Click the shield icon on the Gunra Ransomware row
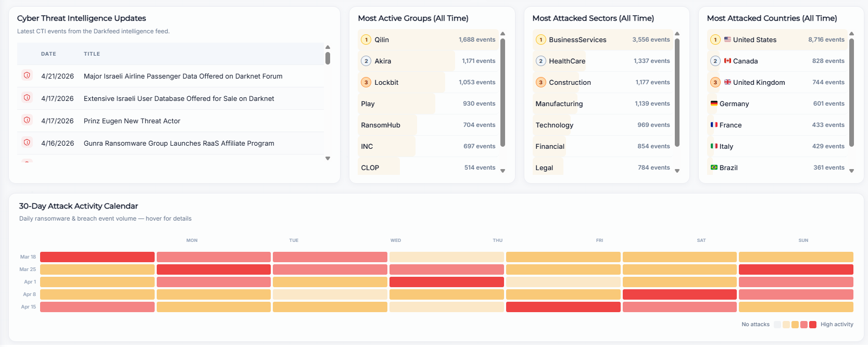This screenshot has width=868, height=347. (27, 143)
